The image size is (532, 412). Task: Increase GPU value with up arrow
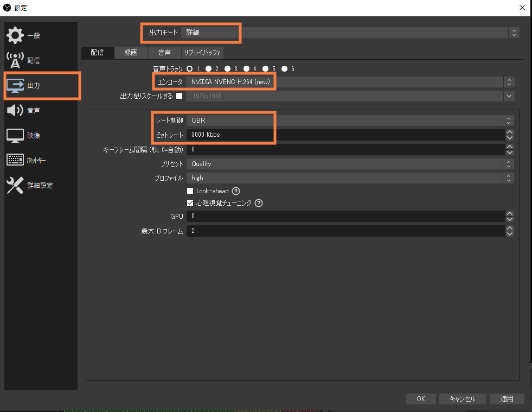[509, 214]
